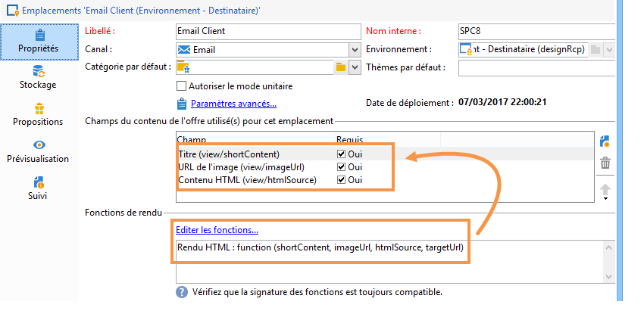Viewport: 644px width, 314px height.
Task: Toggle Requis for URL de l'image
Action: coord(341,167)
